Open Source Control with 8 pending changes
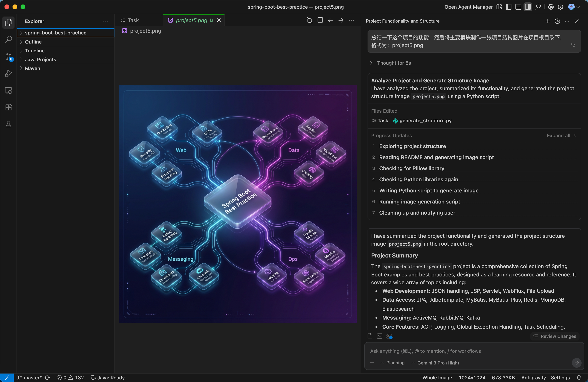588x382 pixels. click(8, 56)
